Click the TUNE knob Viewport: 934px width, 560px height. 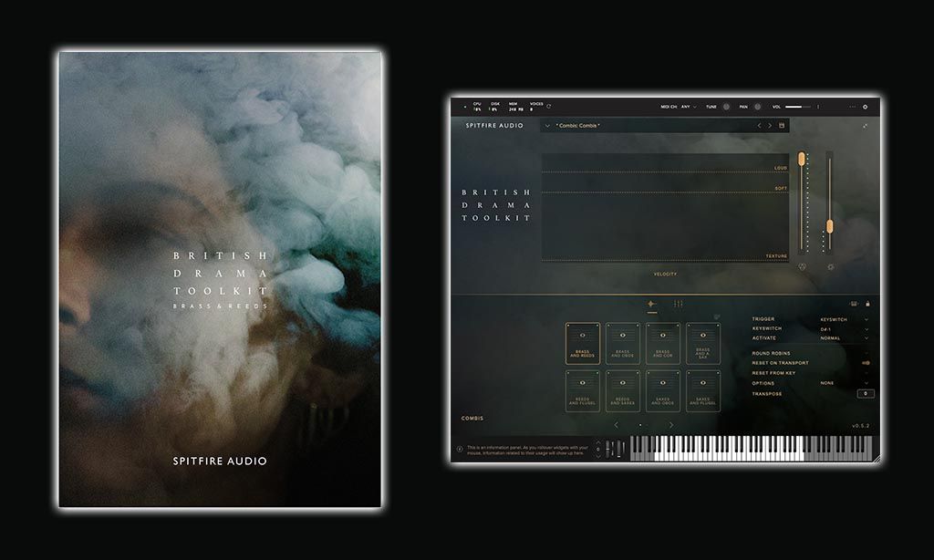pos(726,108)
